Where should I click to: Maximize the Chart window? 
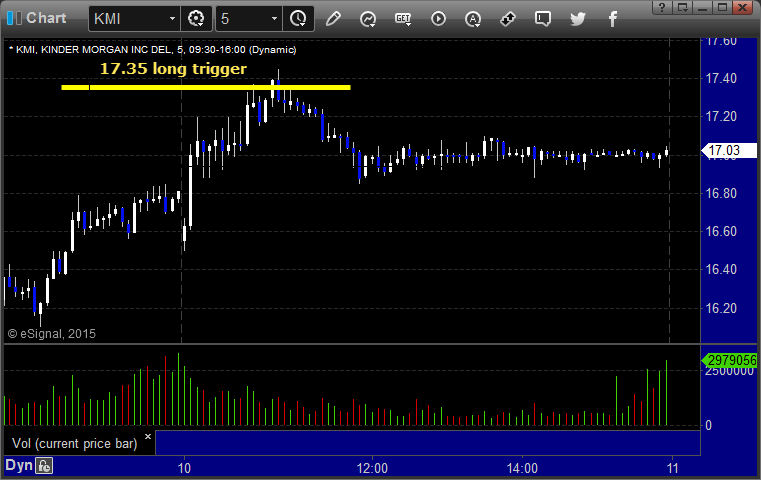point(723,7)
